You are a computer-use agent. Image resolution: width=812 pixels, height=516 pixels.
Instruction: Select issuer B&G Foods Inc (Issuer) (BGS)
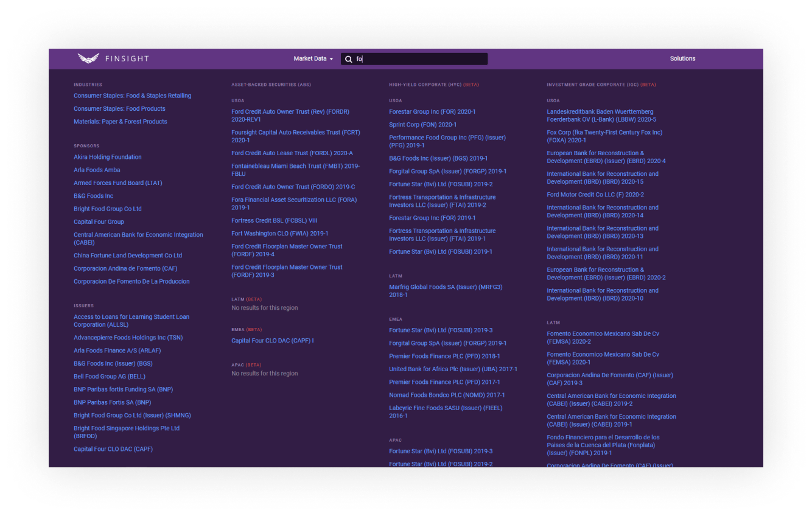pyautogui.click(x=113, y=363)
